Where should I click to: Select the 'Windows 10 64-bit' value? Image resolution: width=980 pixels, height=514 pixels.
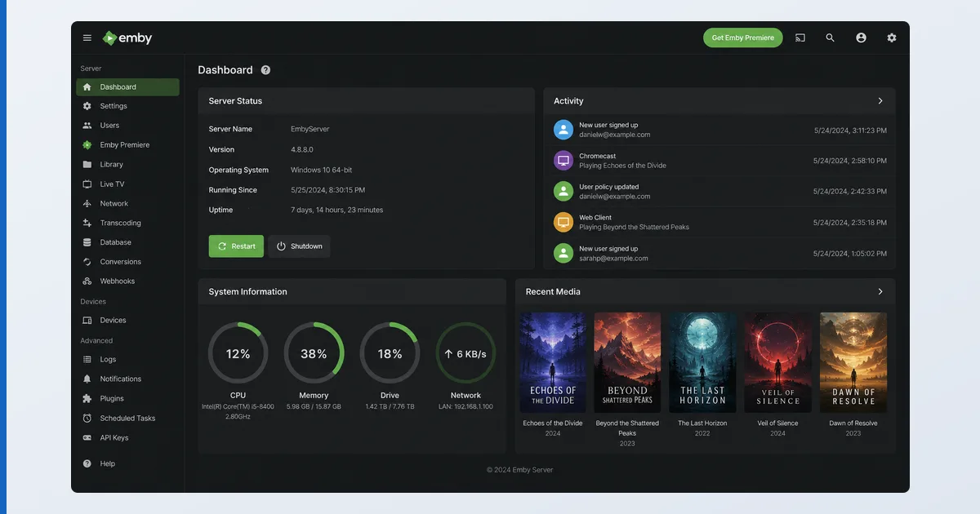pyautogui.click(x=322, y=171)
